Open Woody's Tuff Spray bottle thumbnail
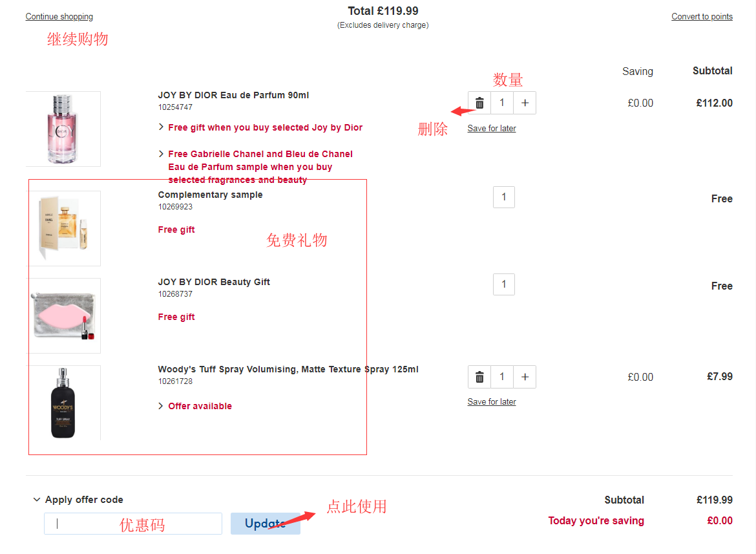 (63, 403)
